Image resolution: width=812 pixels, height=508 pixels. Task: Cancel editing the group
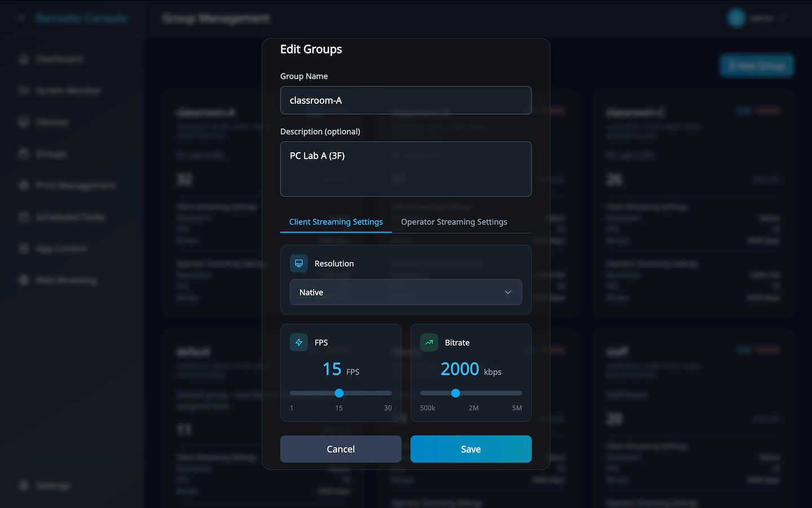pyautogui.click(x=341, y=449)
